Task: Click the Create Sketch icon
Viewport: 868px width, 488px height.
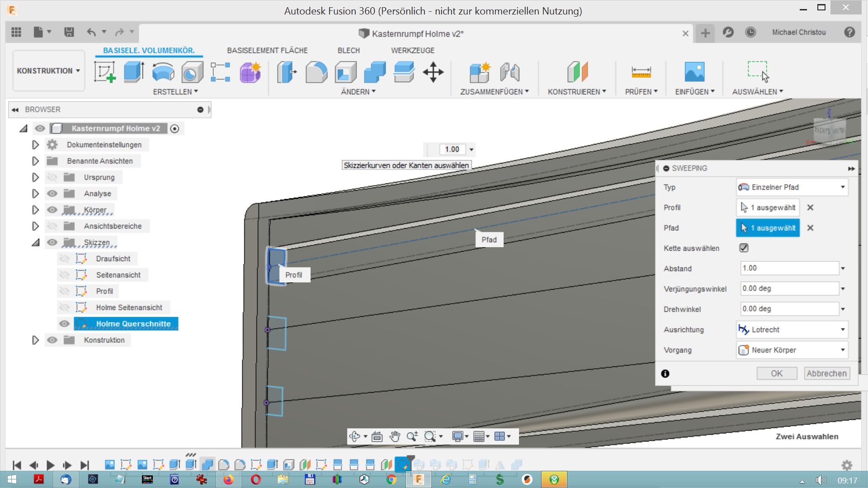Action: [105, 72]
